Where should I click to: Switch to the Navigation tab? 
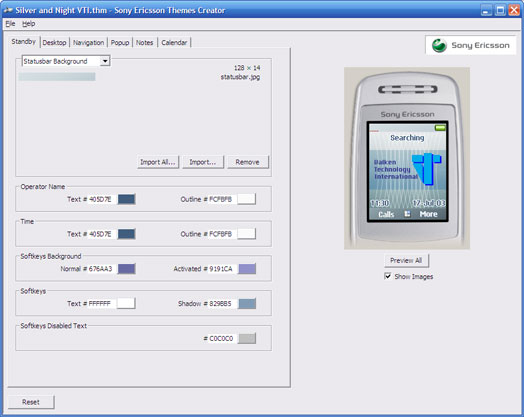(88, 42)
